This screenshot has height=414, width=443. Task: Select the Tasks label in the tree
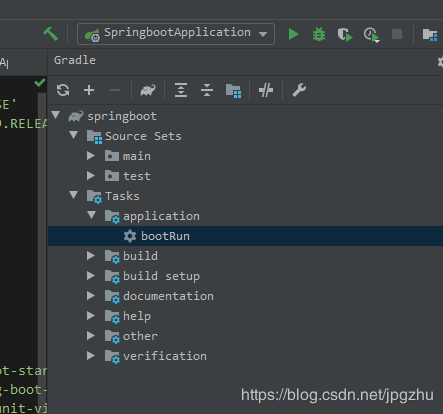tap(122, 196)
